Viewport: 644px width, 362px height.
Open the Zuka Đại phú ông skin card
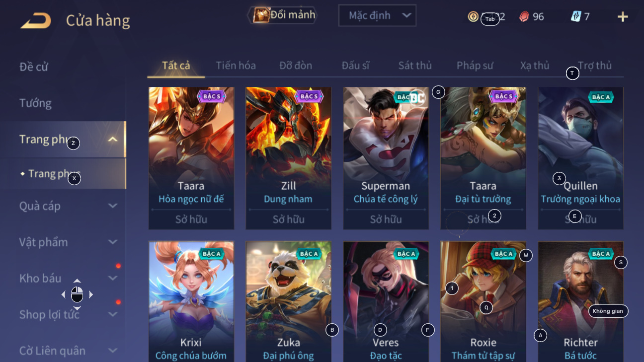pos(289,301)
